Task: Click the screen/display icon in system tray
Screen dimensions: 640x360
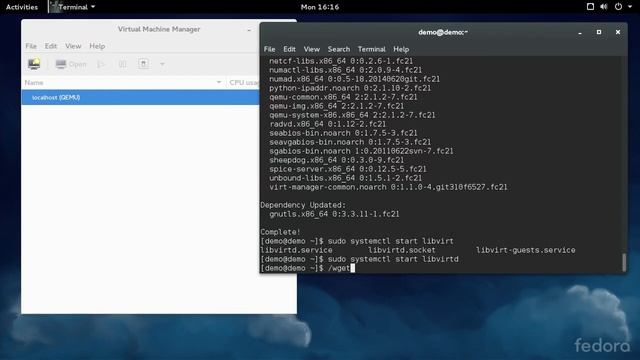Action: 590,7
